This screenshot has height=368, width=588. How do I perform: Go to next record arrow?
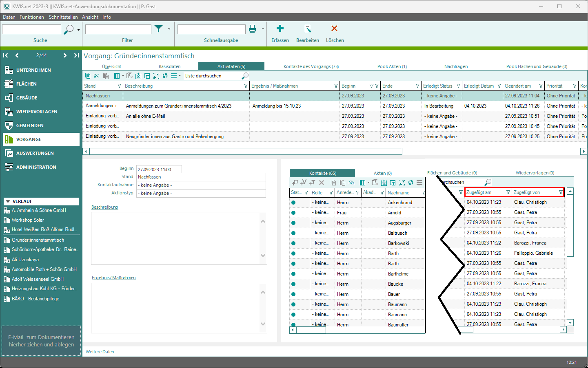(x=65, y=55)
